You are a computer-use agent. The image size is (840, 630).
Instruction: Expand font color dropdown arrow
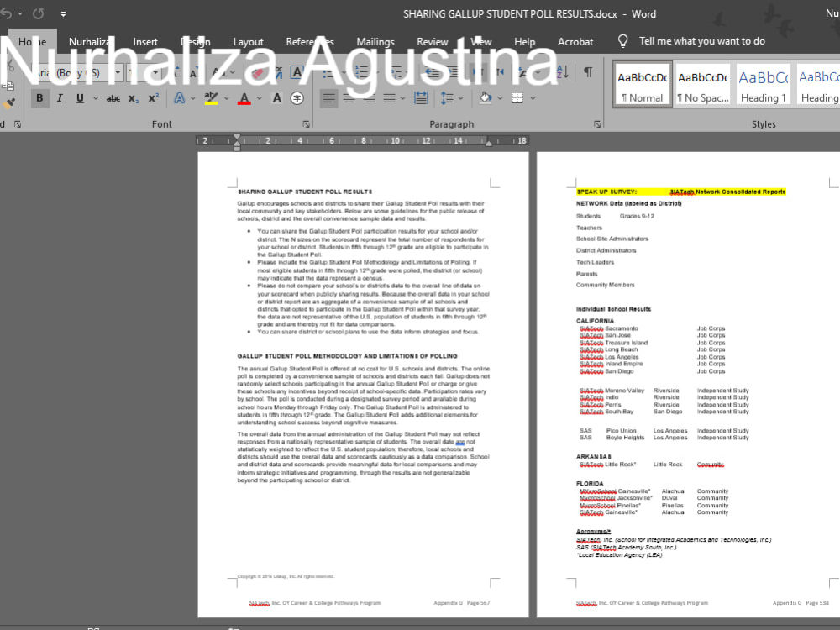pyautogui.click(x=260, y=98)
